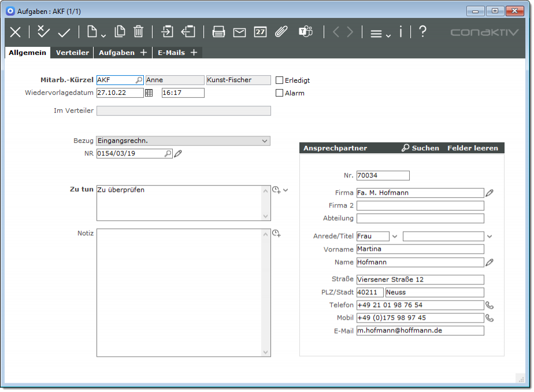
Task: Click into the Zu tun text field
Action: coord(179,202)
